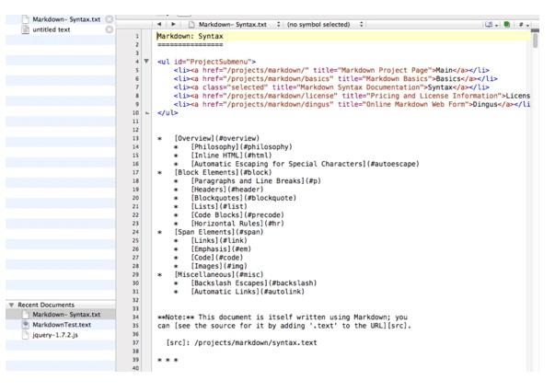Click line number 17 in the gutter
Image resolution: width=555 pixels, height=392 pixels.
[135, 172]
